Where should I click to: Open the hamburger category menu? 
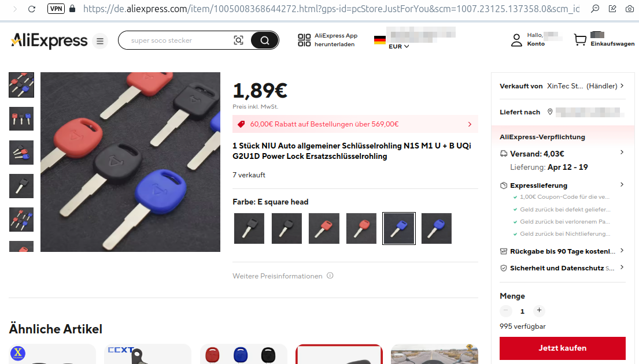coord(100,41)
